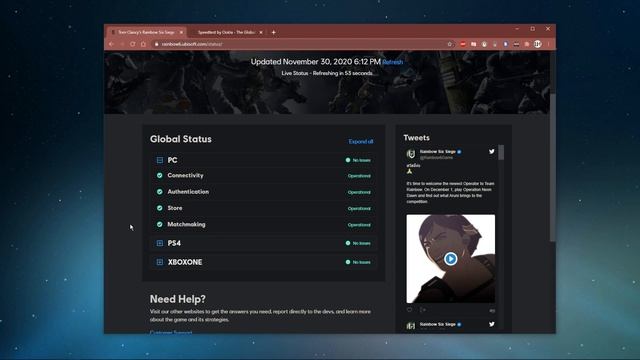
Task: Open a new browser tab with plus
Action: tap(273, 32)
